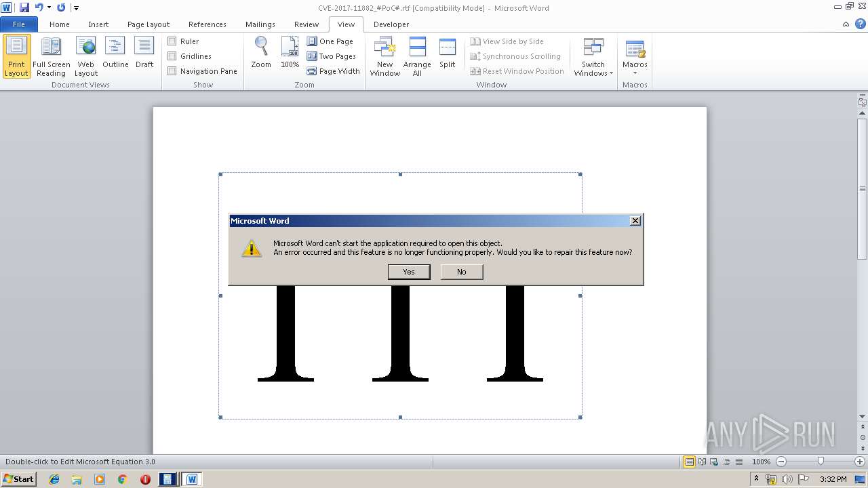The image size is (868, 488).
Task: Open Switch Windows dropdown
Action: 593,57
